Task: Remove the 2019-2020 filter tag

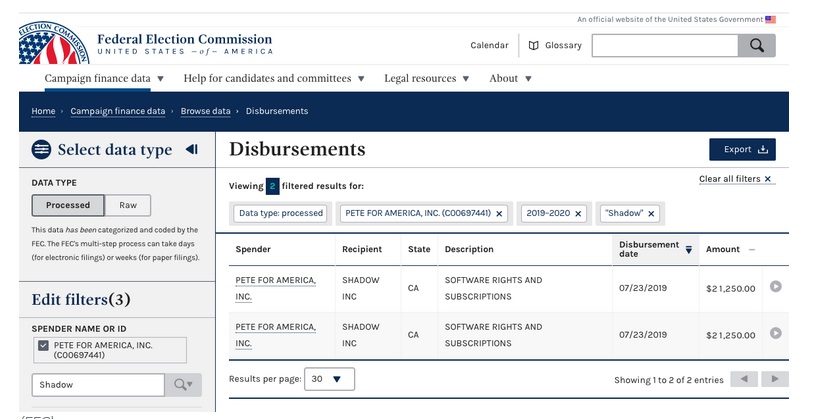Action: tap(578, 213)
